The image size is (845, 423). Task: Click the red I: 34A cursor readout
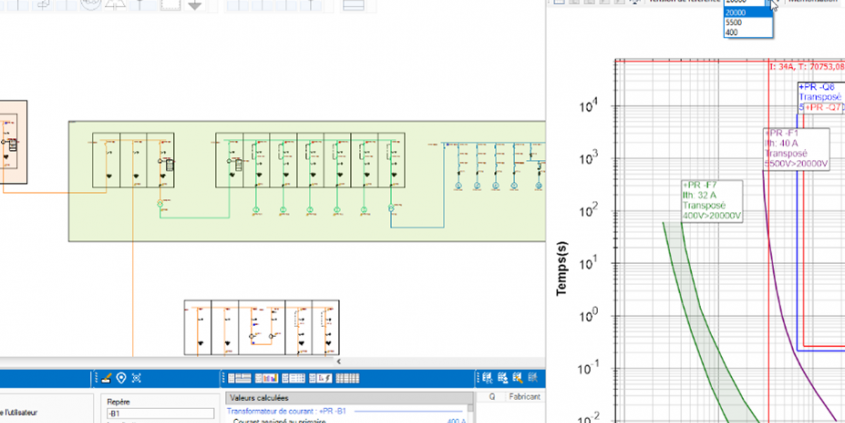pos(806,67)
